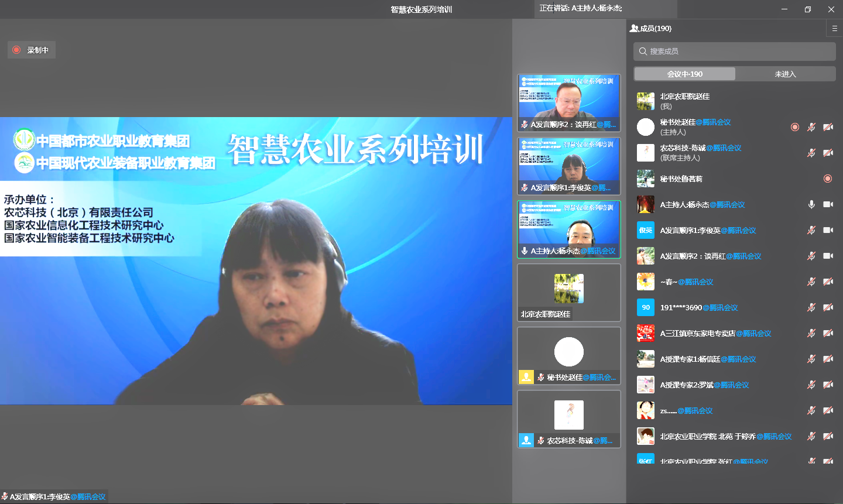
Task: Click camera icon for A发言顺序1:李俊英
Action: [828, 230]
